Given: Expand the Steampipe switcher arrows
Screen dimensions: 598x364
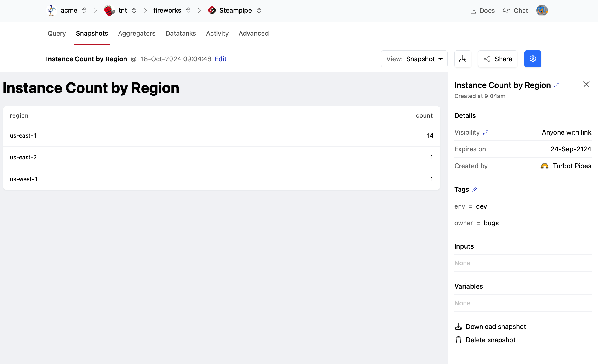Looking at the screenshot, I should tap(259, 11).
